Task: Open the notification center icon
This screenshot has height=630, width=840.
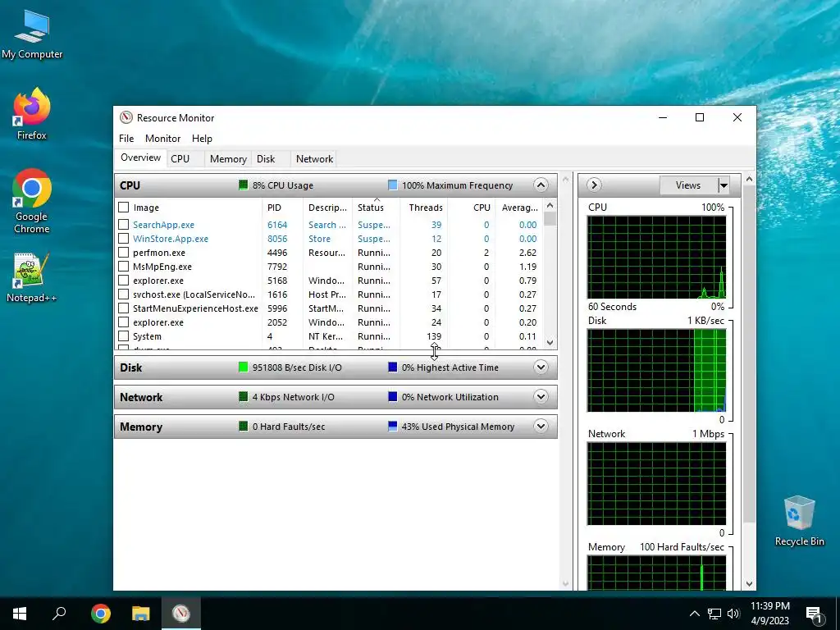Action: point(813,614)
